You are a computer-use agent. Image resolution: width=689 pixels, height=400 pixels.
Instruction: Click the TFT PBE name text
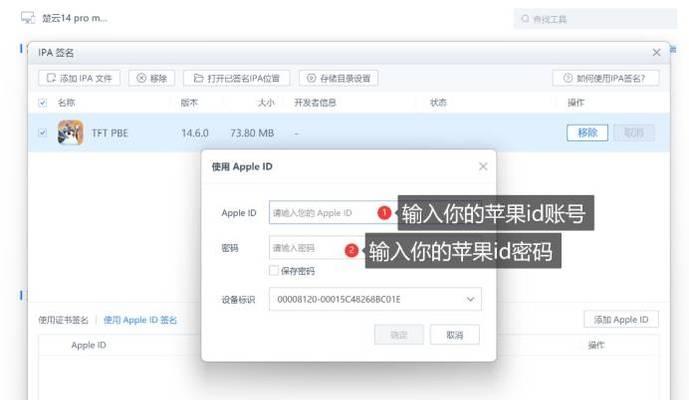(x=110, y=133)
